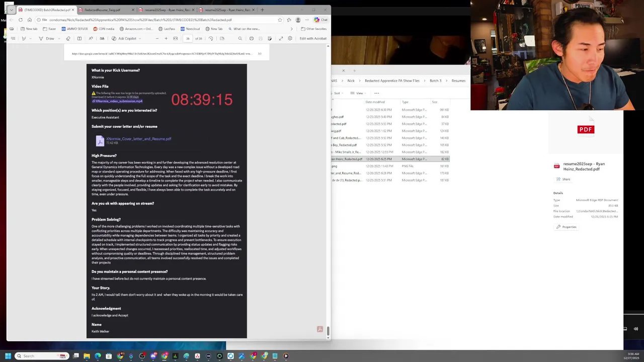The width and height of the screenshot is (644, 362).
Task: Open the Windows Start menu
Action: click(x=8, y=356)
